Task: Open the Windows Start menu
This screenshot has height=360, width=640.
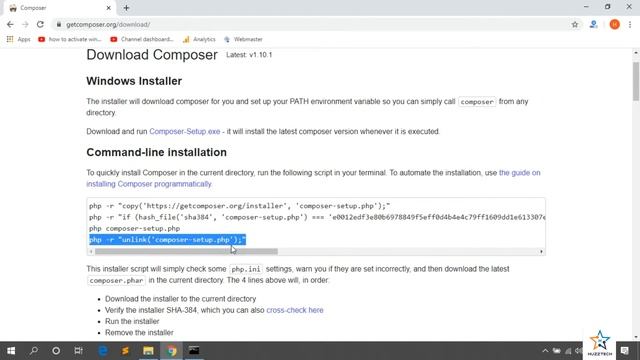Action: pos(11,351)
